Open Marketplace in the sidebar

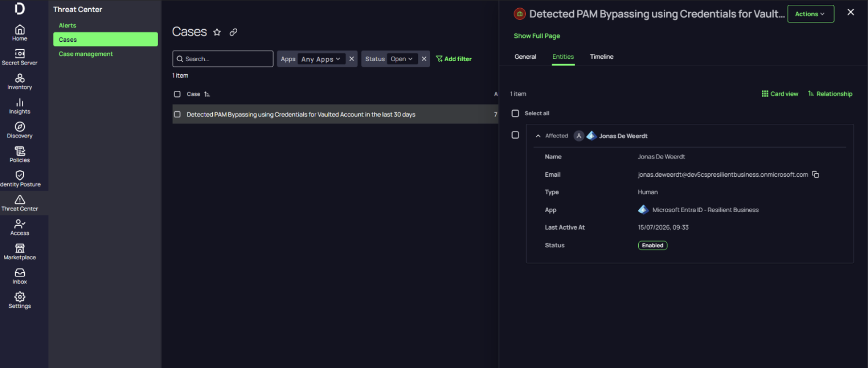point(19,251)
